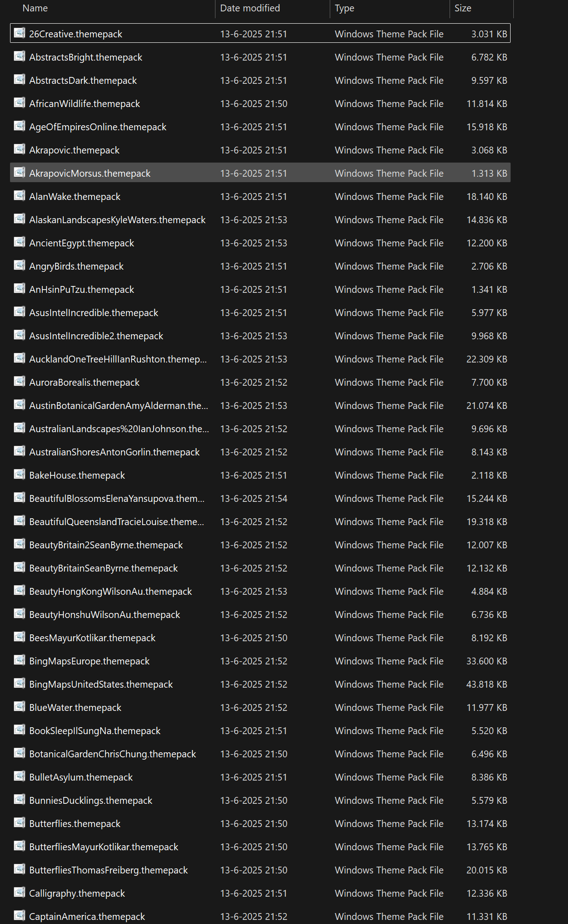This screenshot has height=924, width=568.
Task: Select file name BeautyBritain2SeanByrne.themepack
Action: click(x=106, y=545)
